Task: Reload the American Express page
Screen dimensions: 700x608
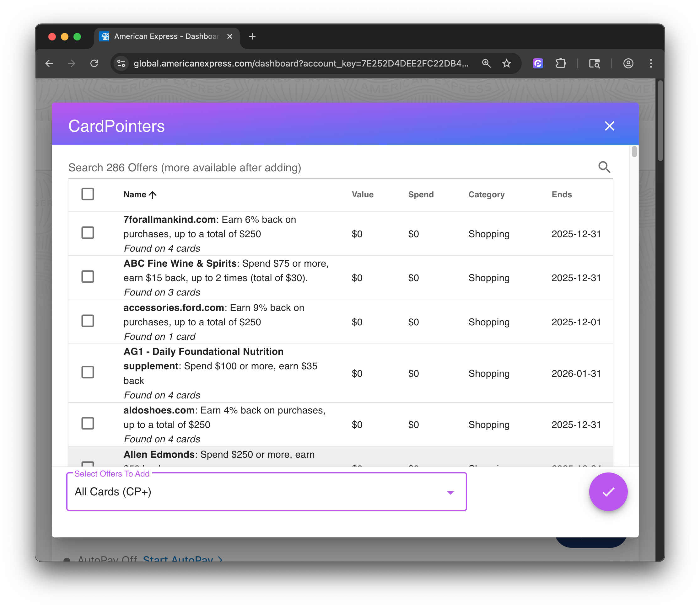Action: tap(94, 63)
